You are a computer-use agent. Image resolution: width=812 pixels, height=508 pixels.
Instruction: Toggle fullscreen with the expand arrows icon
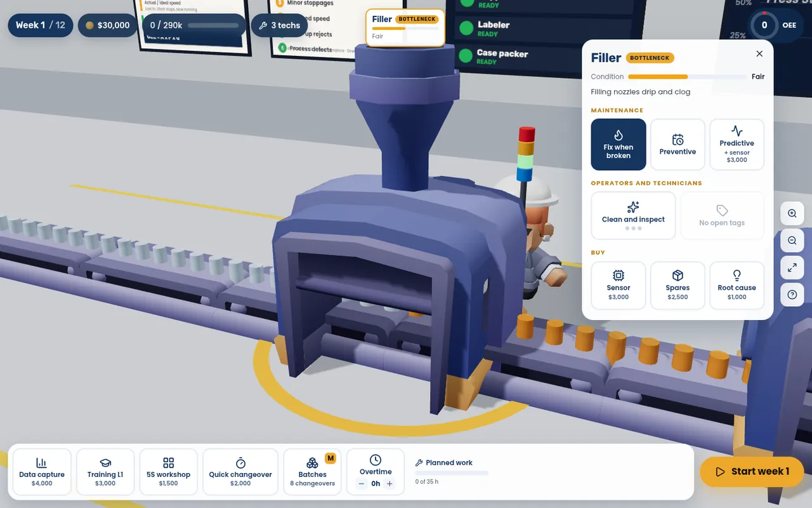point(792,268)
